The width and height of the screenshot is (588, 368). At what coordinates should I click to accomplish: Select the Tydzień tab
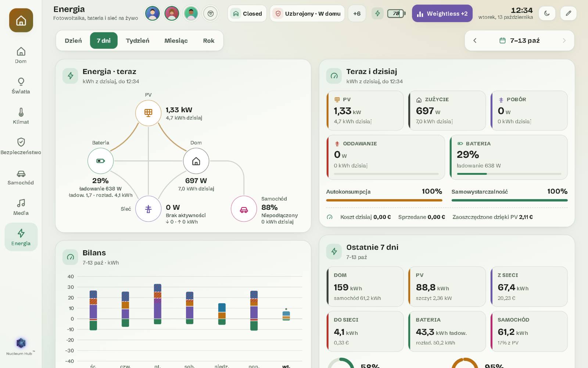coord(137,40)
